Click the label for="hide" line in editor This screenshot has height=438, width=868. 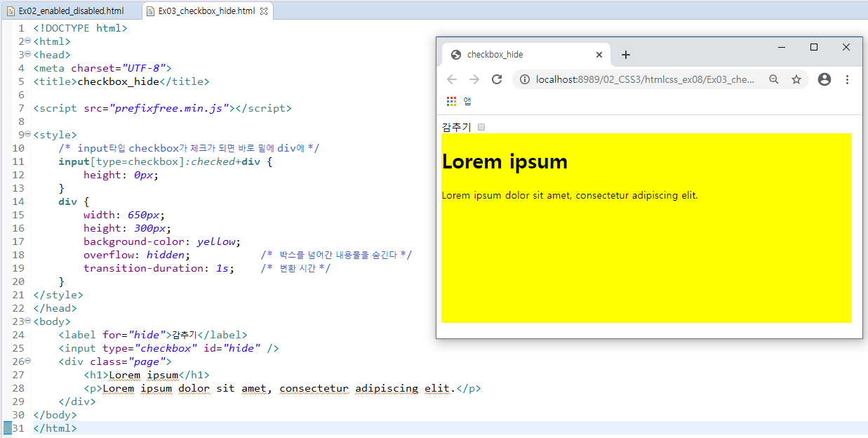pos(153,335)
